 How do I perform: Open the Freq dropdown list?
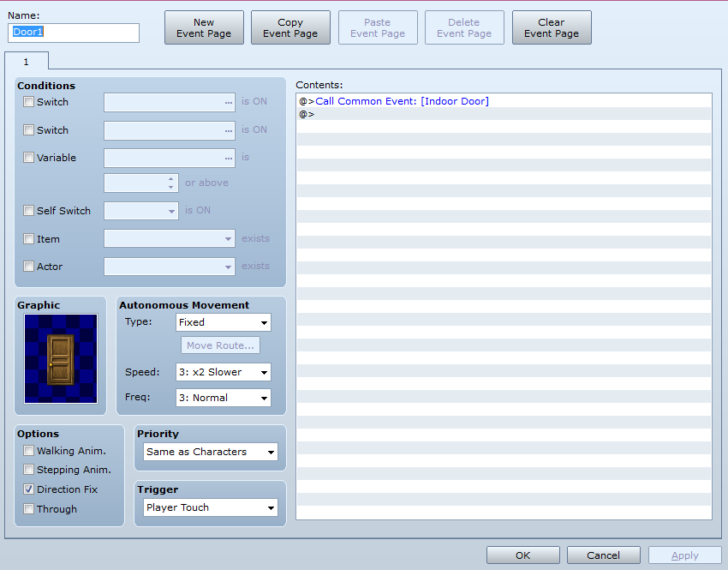(x=223, y=398)
